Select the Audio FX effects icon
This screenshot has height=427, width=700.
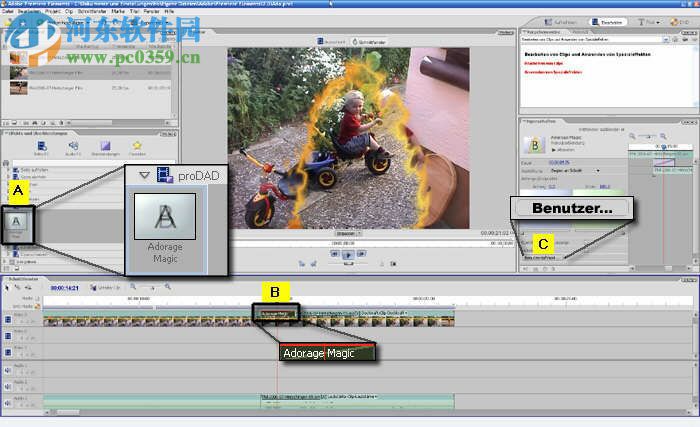pyautogui.click(x=73, y=147)
